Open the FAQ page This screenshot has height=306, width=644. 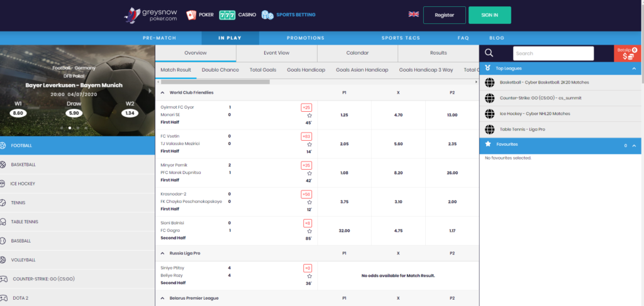tap(464, 38)
